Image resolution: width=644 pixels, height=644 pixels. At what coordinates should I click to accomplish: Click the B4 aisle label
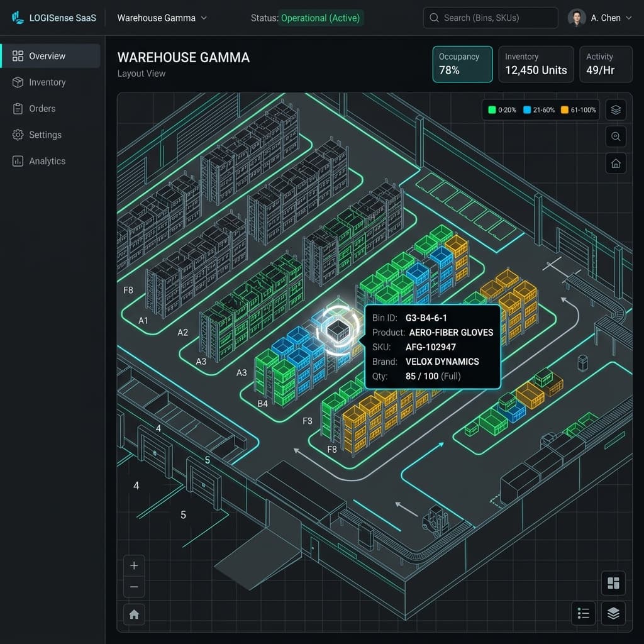(x=262, y=404)
